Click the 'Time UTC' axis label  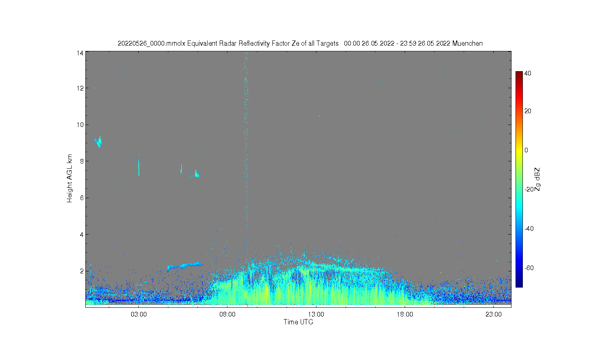pyautogui.click(x=298, y=322)
